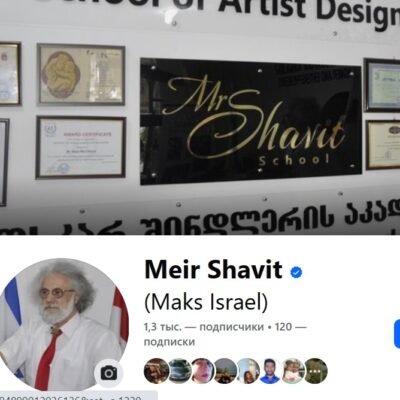
Task: Click the blue button at right edge
Action: click(x=397, y=334)
